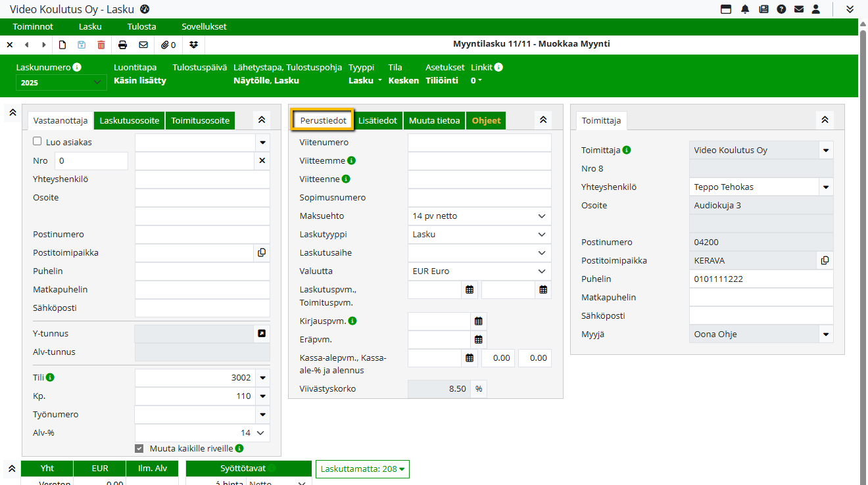Viewport: 868px width, 485px height.
Task: Click the Tiliöinti settings link
Action: pyautogui.click(x=441, y=81)
